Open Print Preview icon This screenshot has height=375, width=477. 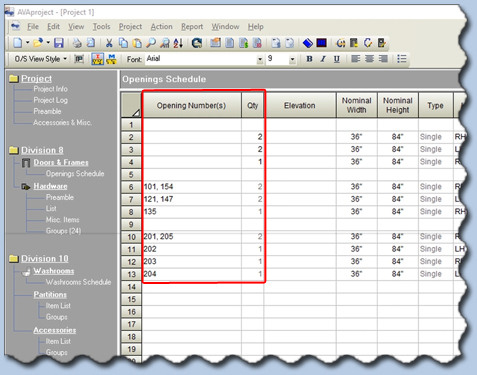pyautogui.click(x=91, y=43)
